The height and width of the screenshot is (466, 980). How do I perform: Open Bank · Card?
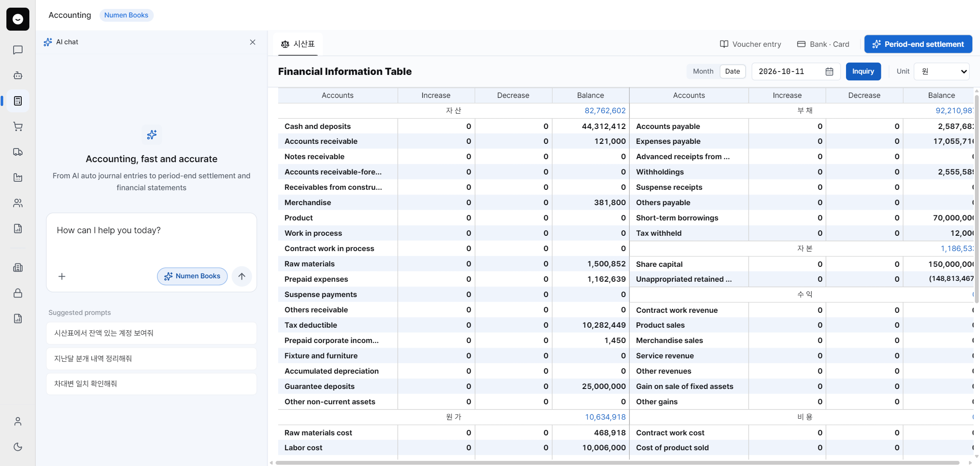tap(823, 44)
